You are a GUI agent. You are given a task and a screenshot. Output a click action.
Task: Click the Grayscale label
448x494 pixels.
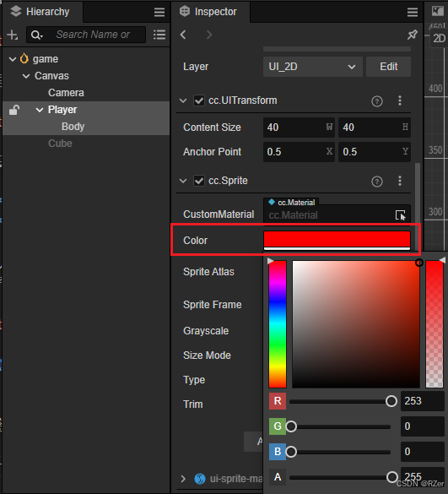tap(206, 331)
